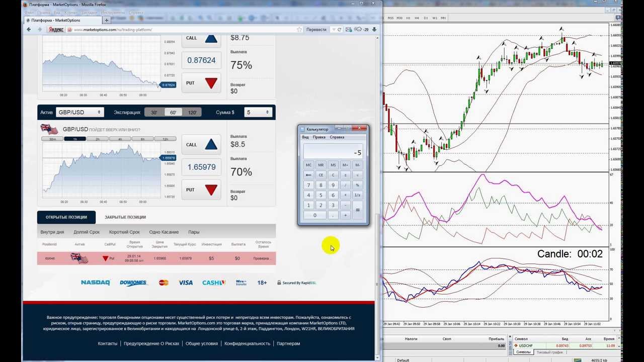Click the CALL up arrow in top asset panel
The width and height of the screenshot is (644, 362).
click(211, 39)
